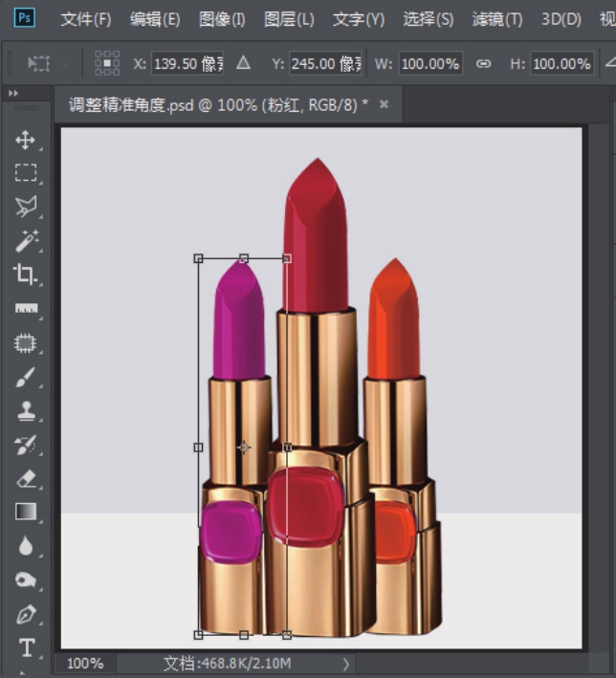Select the Clone Stamp tool
The image size is (616, 678).
[25, 411]
